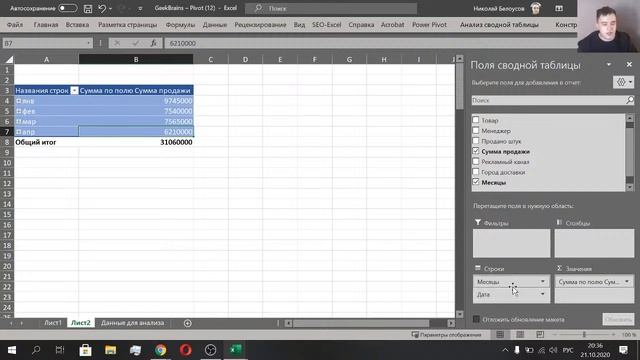Toggle the Автосохранение switch
Image resolution: width=640 pixels, height=360 pixels.
(x=67, y=8)
